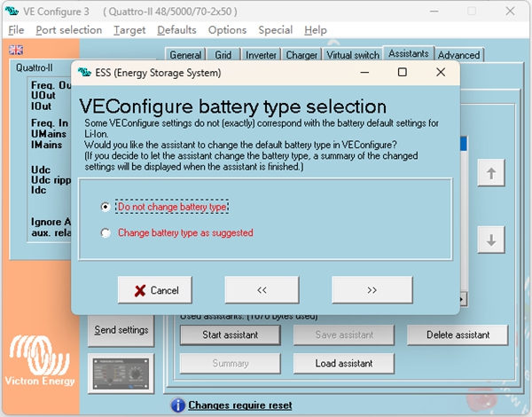The height and width of the screenshot is (417, 532).
Task: Click the Victron Energy logo
Action: click(40, 360)
